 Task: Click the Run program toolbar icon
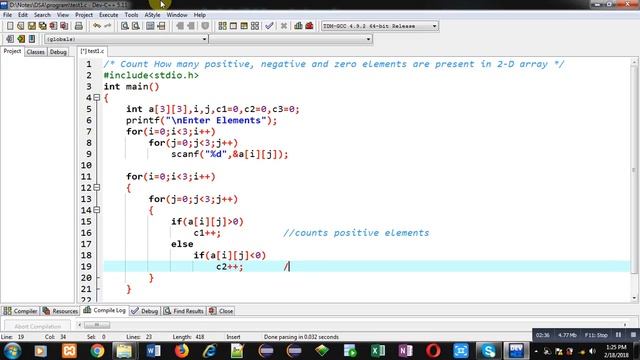[x=233, y=26]
